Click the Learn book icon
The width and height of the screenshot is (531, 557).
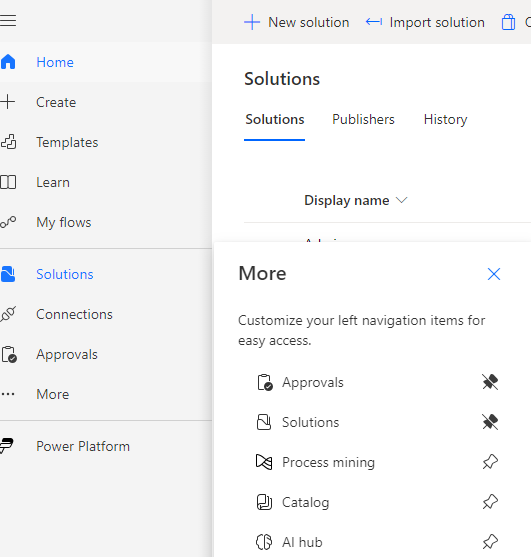(x=8, y=182)
